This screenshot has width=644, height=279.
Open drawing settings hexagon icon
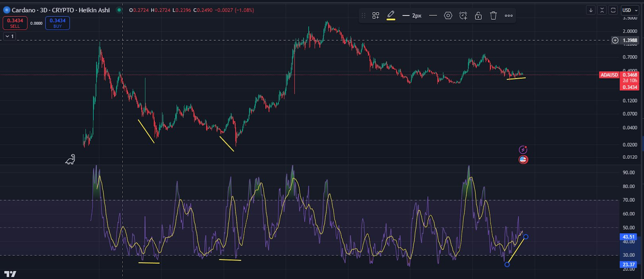pos(448,16)
